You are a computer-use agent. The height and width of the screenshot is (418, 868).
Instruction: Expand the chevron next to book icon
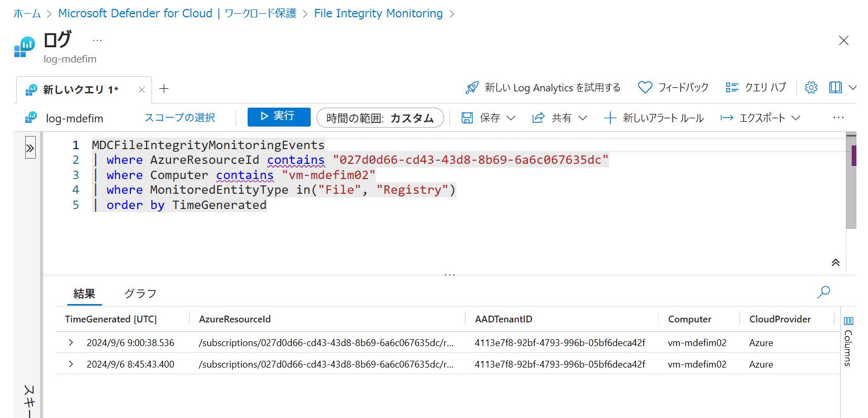pos(853,87)
